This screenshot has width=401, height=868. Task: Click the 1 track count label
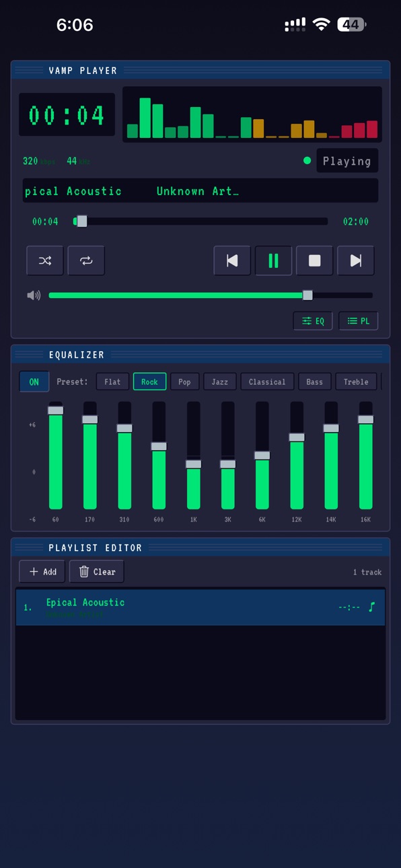tap(367, 572)
